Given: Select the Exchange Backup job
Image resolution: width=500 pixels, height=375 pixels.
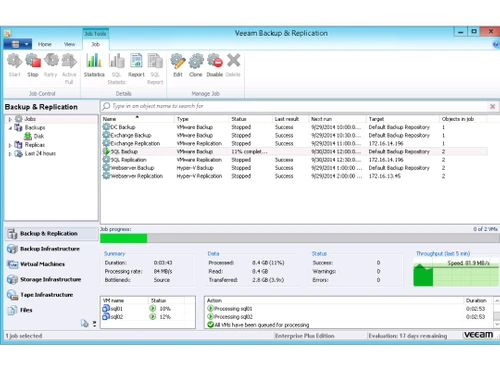Looking at the screenshot, I should coord(294,135).
